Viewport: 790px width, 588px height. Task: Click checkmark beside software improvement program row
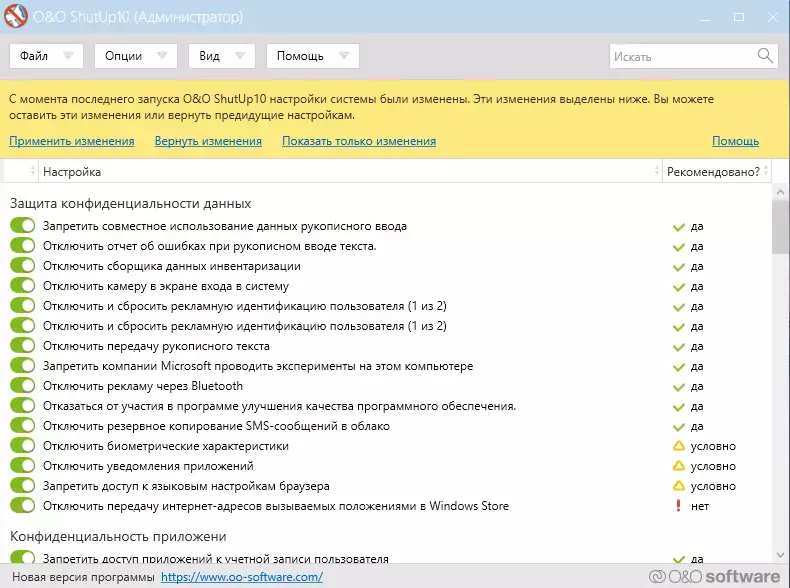679,407
